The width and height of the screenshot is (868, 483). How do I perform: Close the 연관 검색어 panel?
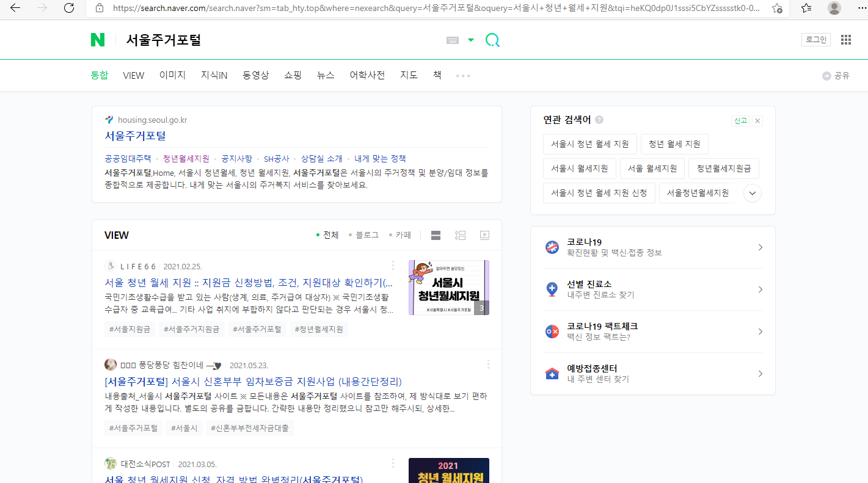tap(757, 121)
